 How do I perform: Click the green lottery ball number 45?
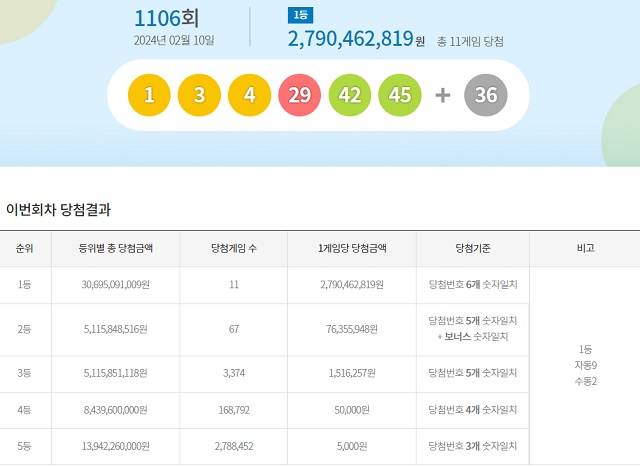pos(400,95)
